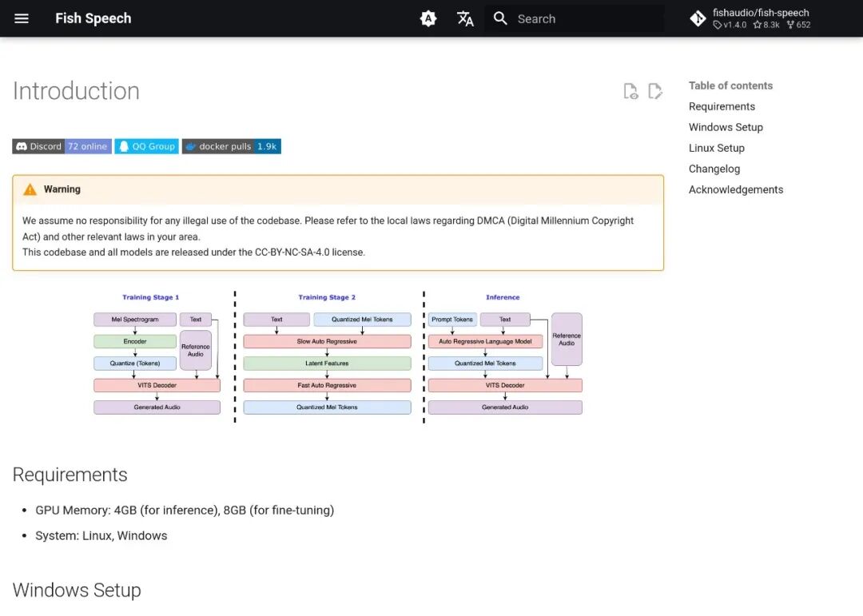This screenshot has width=863, height=616.
Task: Click the architecture diagram image
Action: 338,357
